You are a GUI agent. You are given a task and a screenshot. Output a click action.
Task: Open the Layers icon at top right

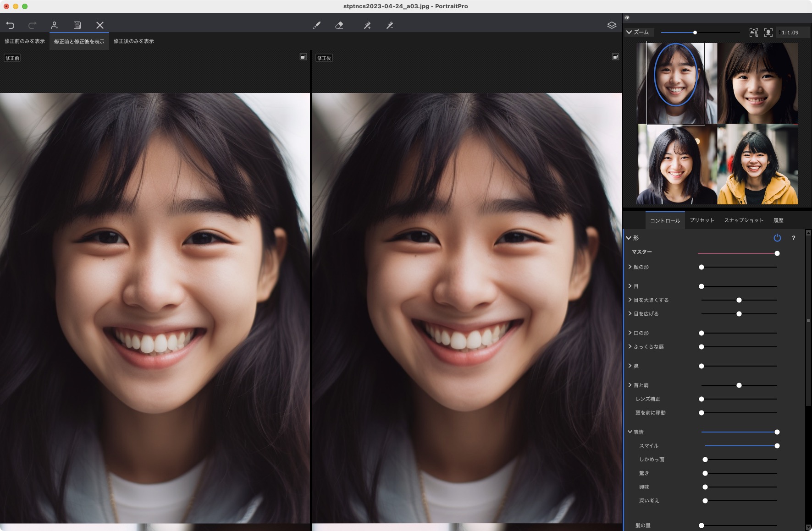612,25
